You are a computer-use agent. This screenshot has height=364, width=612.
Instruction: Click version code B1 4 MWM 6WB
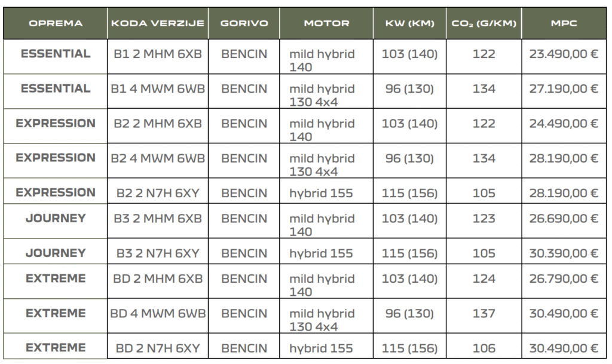tap(157, 89)
